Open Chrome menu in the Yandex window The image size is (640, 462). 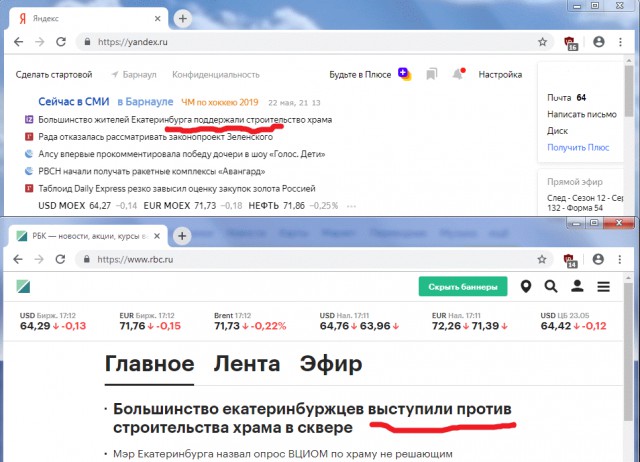[x=620, y=42]
